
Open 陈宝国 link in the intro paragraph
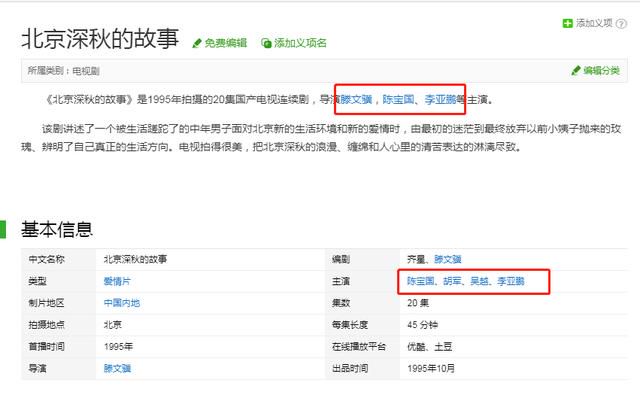398,99
